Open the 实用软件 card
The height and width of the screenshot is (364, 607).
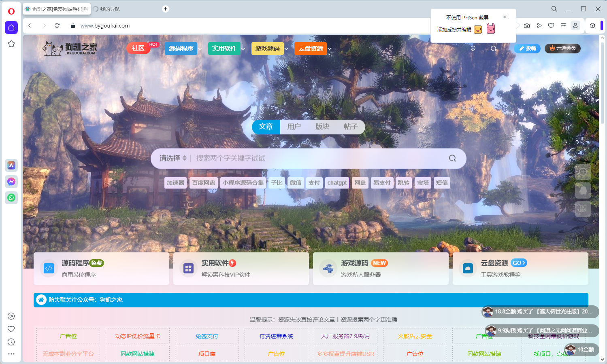pyautogui.click(x=241, y=269)
